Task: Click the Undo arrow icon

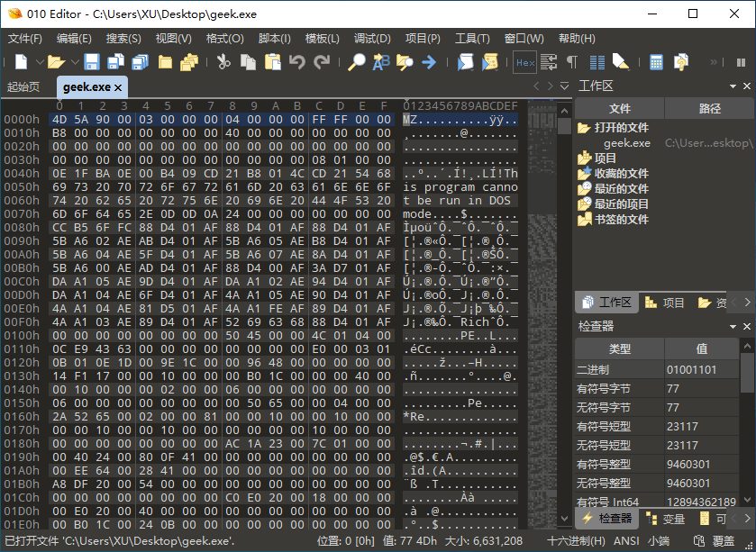Action: pyautogui.click(x=297, y=62)
